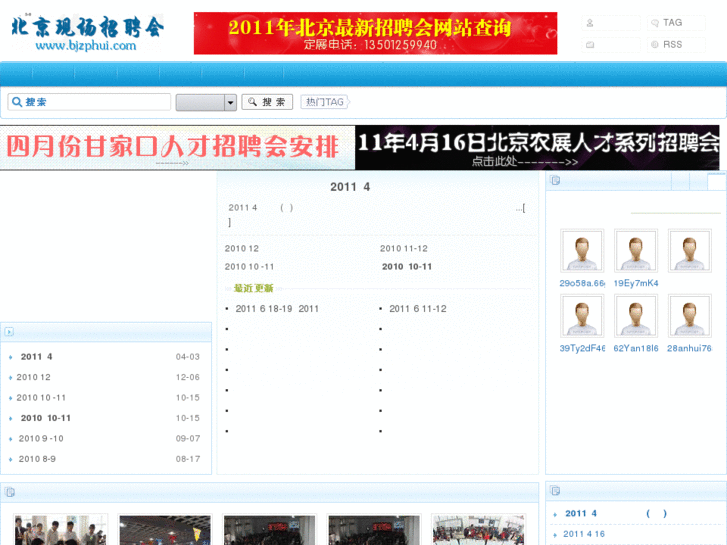Open user avatar of 62Yan18l6

click(x=636, y=315)
